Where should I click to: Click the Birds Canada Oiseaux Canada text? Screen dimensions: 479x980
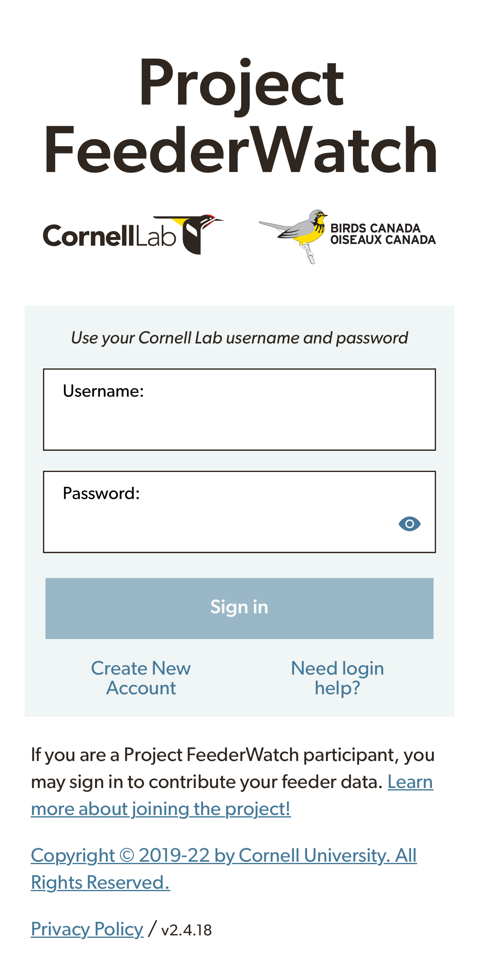point(382,234)
